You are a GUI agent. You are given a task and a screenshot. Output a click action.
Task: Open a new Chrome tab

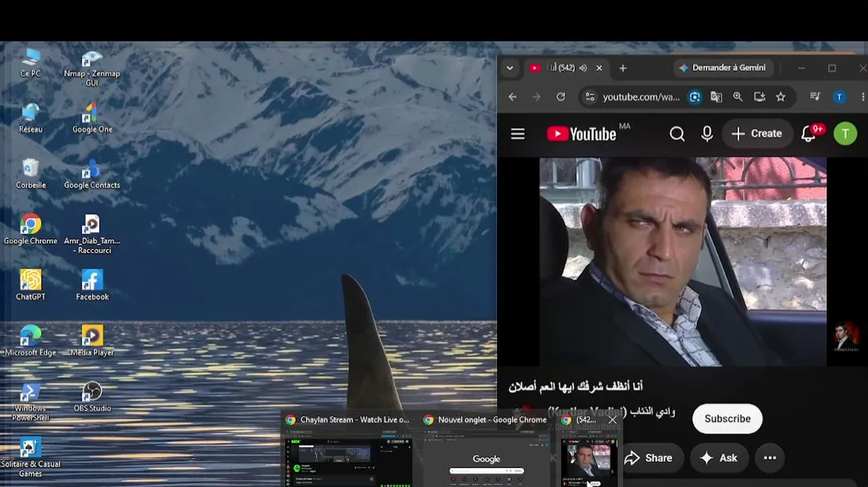tap(623, 68)
